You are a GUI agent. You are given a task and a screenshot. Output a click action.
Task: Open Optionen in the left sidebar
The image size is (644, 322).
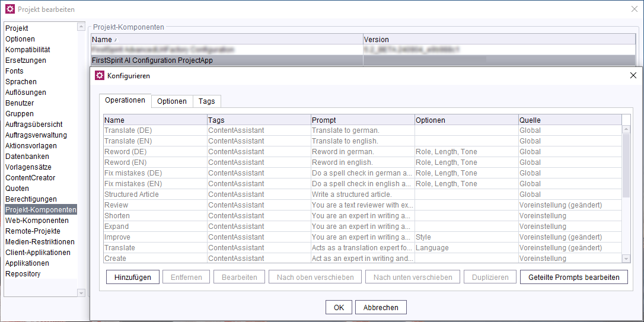(x=41, y=39)
